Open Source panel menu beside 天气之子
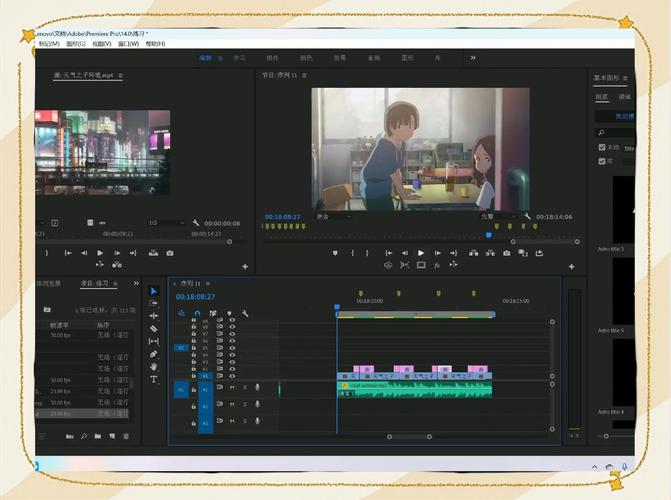Viewport: 671px width, 500px height. coord(121,75)
